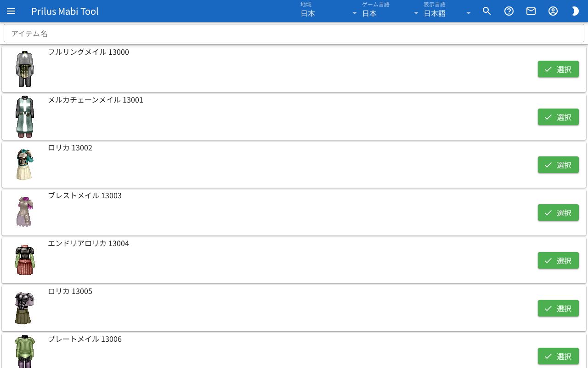Click the text ブレストメイル 13003
This screenshot has width=588, height=368.
pyautogui.click(x=85, y=195)
